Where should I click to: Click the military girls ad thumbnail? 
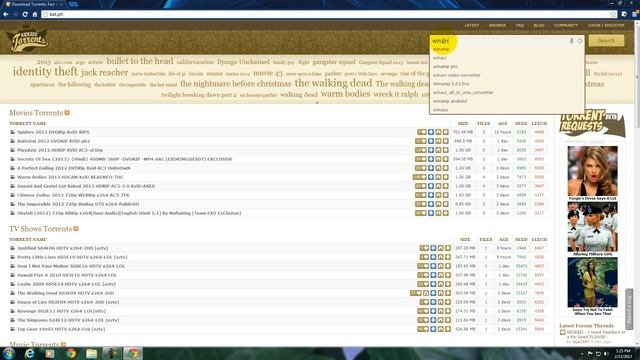tap(592, 227)
